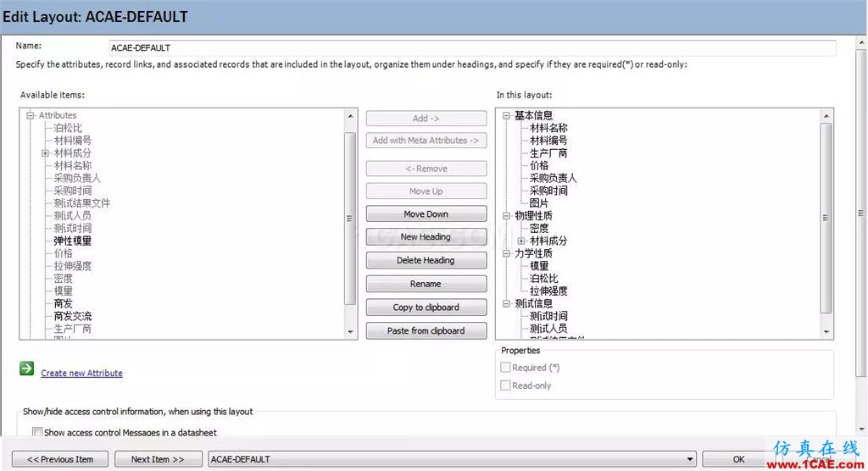Click the Move Down button
Screen dimensions: 868x471
tap(426, 214)
